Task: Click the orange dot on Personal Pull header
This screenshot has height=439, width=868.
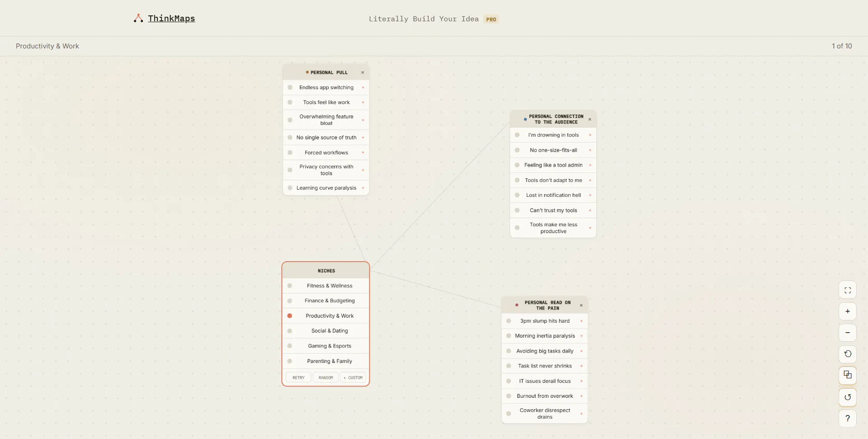Action: 307,72
